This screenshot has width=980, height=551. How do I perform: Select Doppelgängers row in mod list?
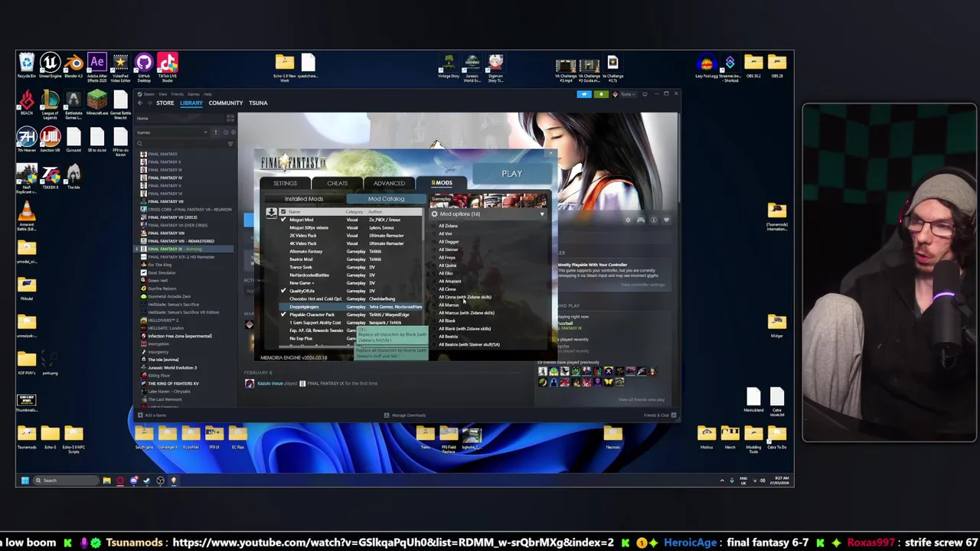tap(351, 307)
